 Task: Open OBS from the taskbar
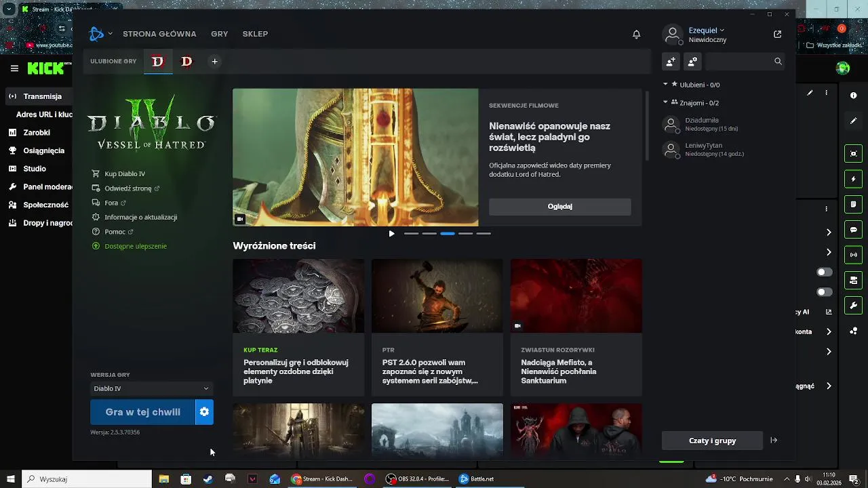(x=418, y=479)
